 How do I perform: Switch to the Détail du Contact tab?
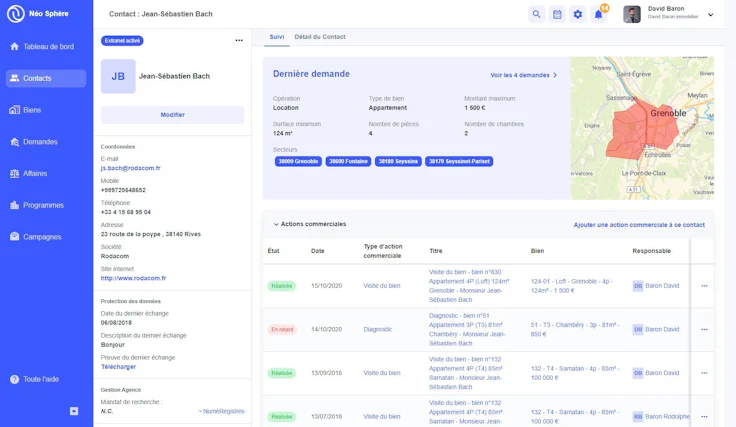(x=320, y=37)
